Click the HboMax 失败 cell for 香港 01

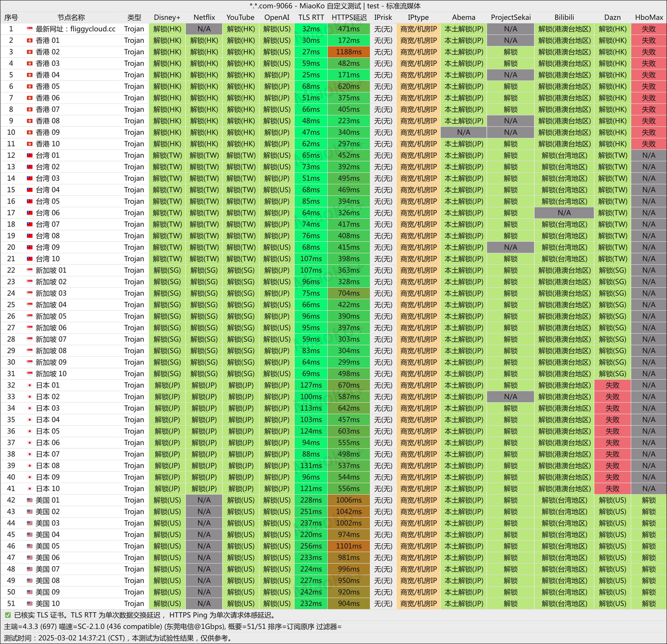coord(649,41)
